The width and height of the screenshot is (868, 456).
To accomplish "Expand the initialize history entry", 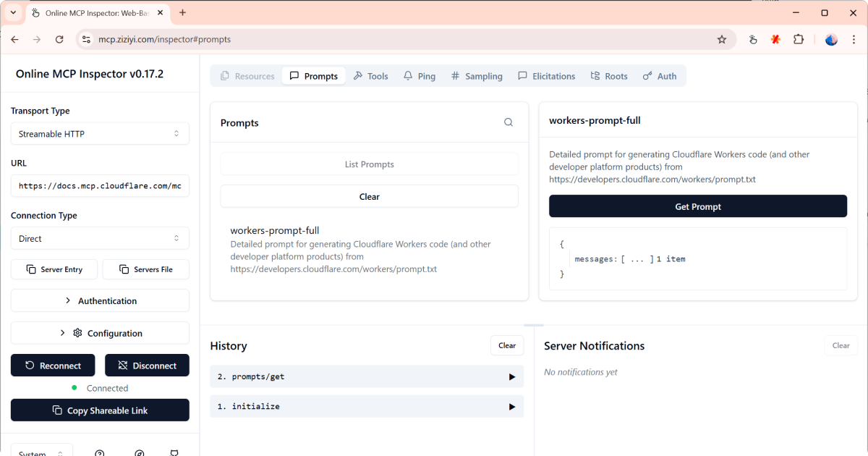I will coord(367,407).
